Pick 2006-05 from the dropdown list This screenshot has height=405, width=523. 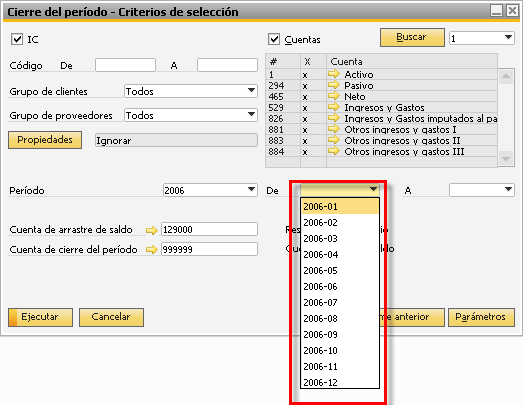pyautogui.click(x=340, y=271)
